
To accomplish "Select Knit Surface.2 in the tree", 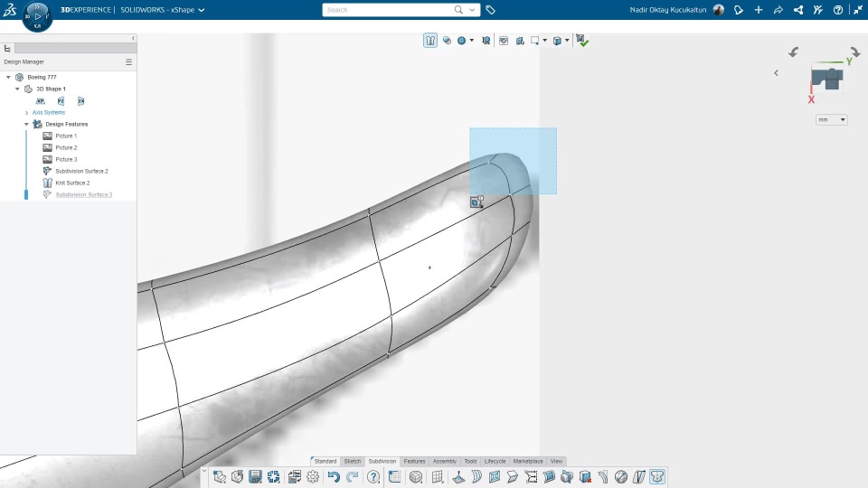I will pyautogui.click(x=72, y=183).
